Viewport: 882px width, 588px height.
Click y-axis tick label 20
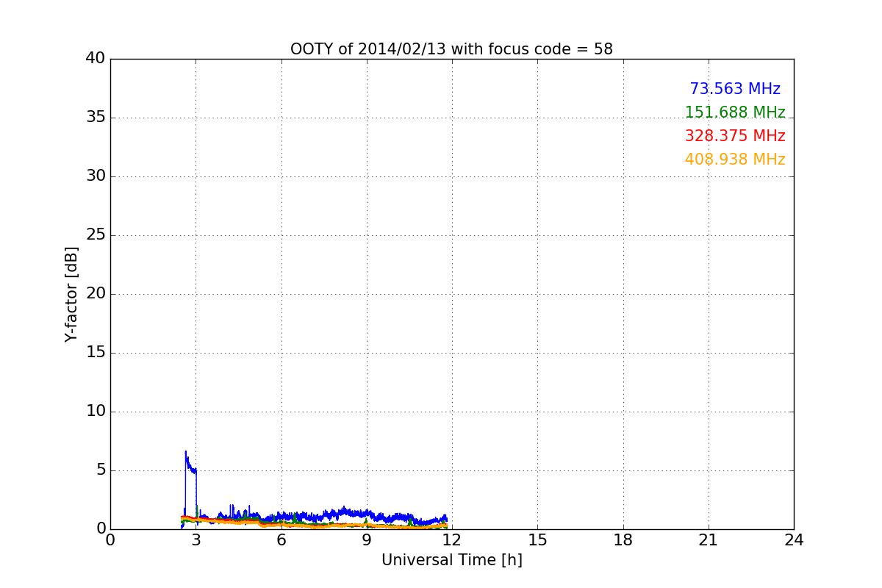96,294
